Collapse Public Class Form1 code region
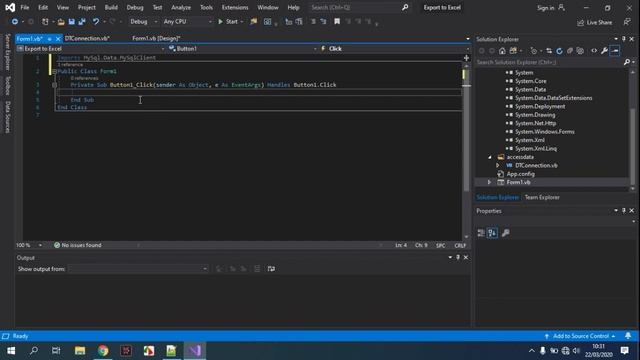 coord(54,71)
